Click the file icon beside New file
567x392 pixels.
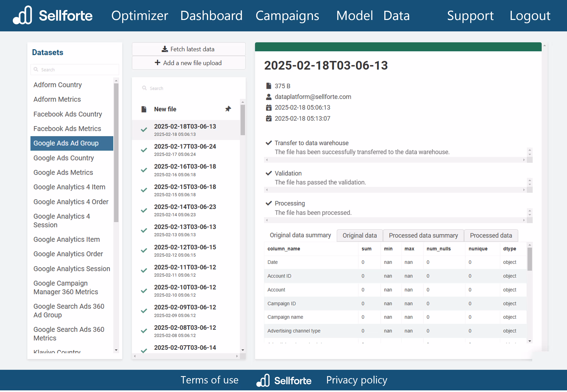[x=144, y=109]
